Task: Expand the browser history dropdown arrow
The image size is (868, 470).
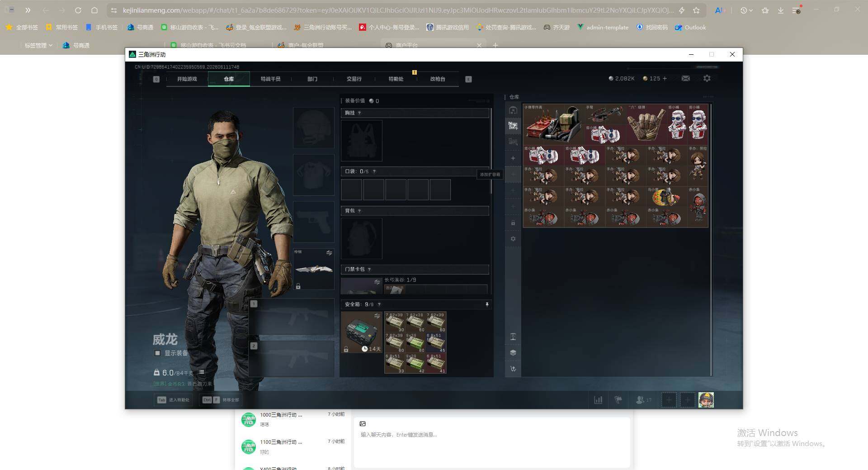Action: (x=750, y=10)
